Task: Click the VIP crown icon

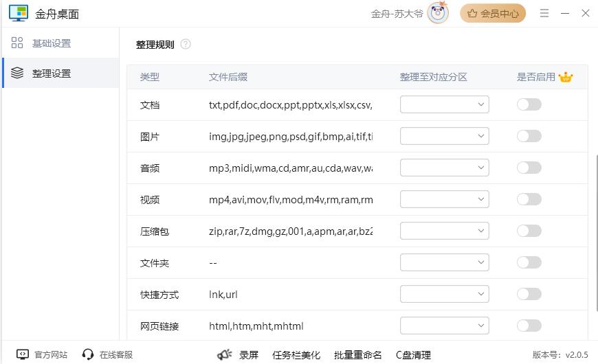Action: pyautogui.click(x=566, y=77)
